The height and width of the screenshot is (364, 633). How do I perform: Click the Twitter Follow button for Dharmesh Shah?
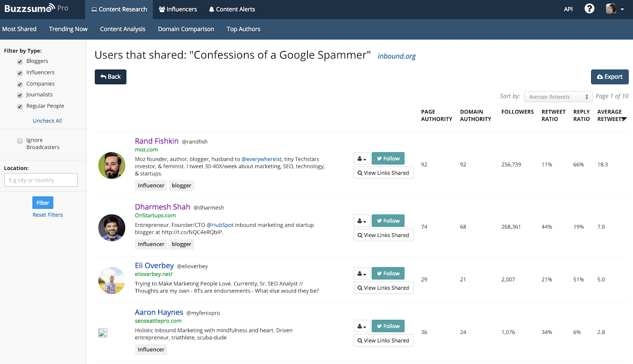(388, 221)
